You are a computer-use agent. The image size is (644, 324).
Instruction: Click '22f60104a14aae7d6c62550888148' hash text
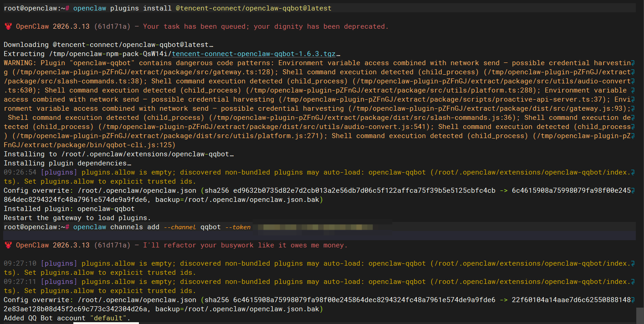[572, 300]
